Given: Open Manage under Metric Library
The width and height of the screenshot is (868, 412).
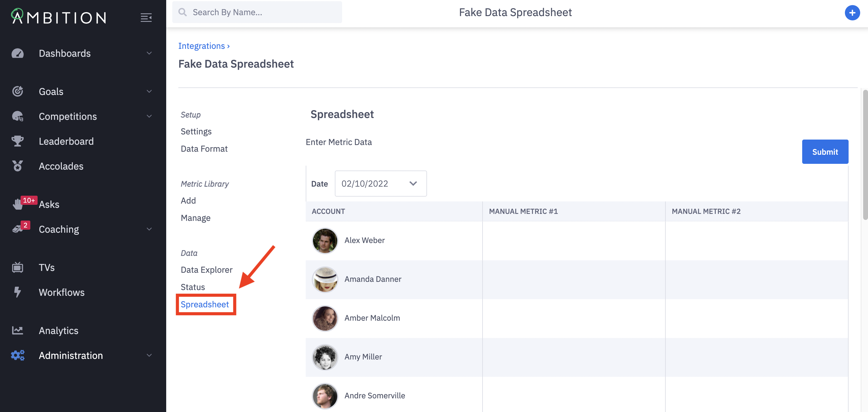Looking at the screenshot, I should tap(195, 218).
